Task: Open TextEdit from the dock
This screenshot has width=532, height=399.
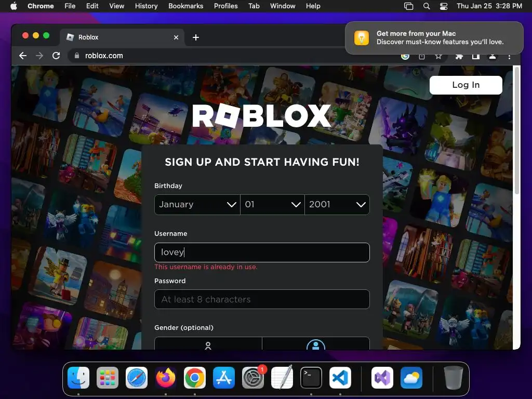Action: pyautogui.click(x=282, y=378)
